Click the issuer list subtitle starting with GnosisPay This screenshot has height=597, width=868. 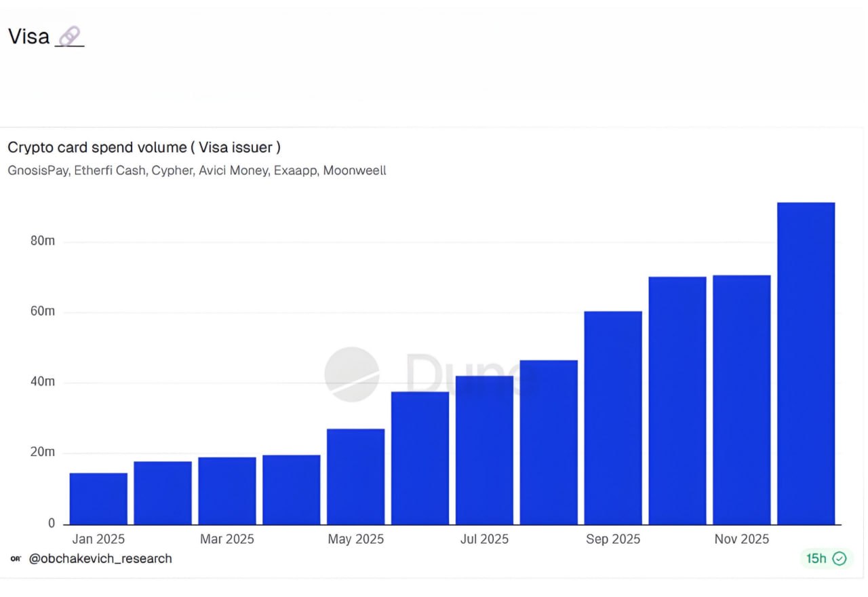197,171
